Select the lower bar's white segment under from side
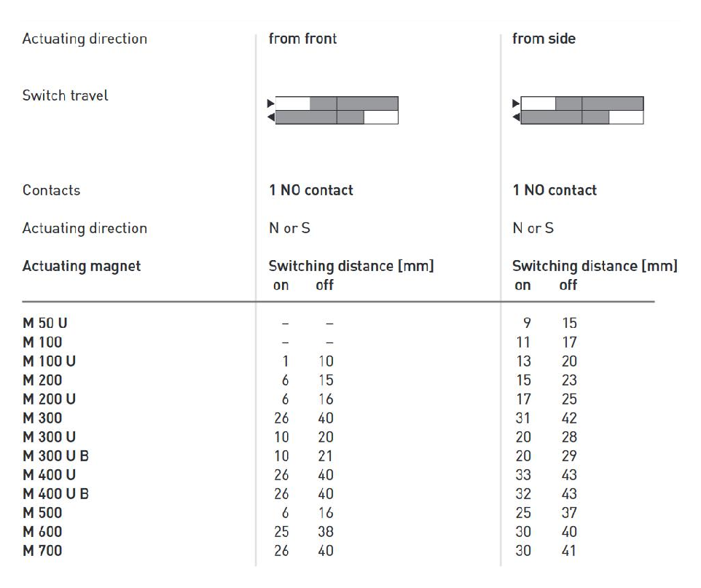The width and height of the screenshot is (701, 588). click(x=626, y=117)
